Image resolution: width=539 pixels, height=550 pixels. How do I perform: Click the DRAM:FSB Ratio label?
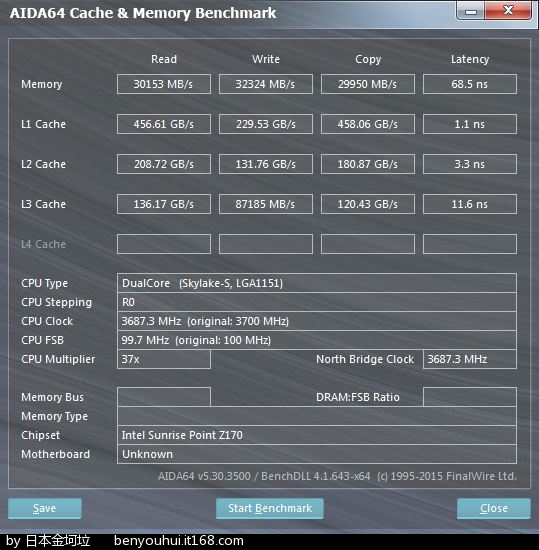[x=358, y=397]
